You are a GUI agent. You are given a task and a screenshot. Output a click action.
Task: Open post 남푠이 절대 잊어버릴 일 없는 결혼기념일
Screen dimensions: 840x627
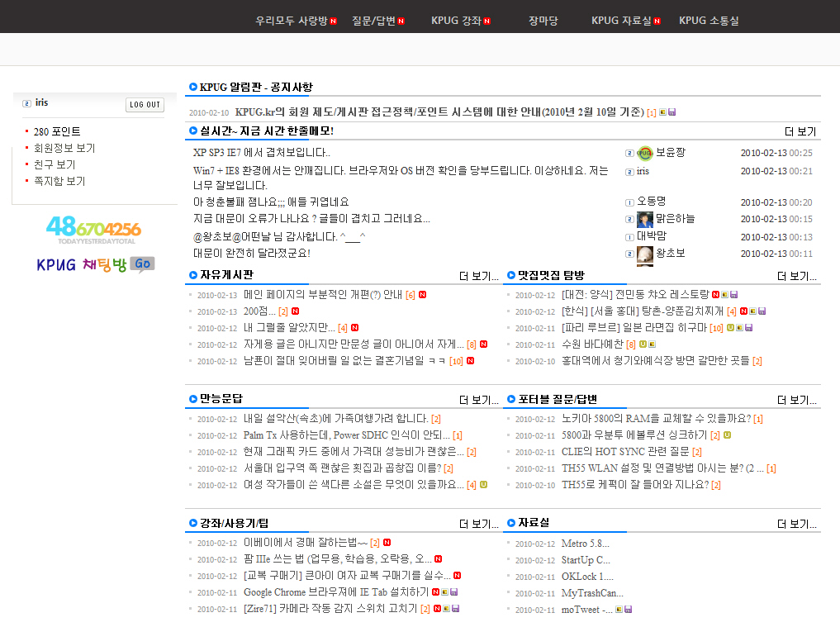coord(344,361)
